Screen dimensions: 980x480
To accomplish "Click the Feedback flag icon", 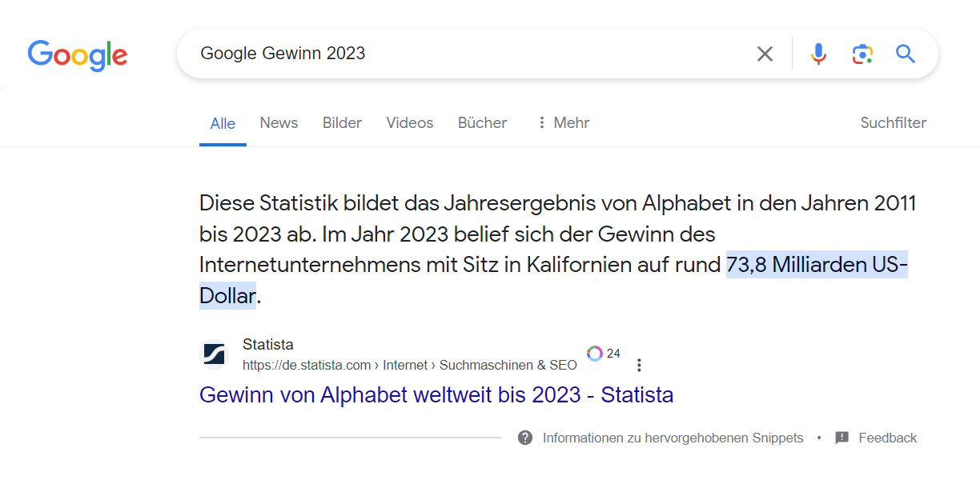I will coord(842,438).
